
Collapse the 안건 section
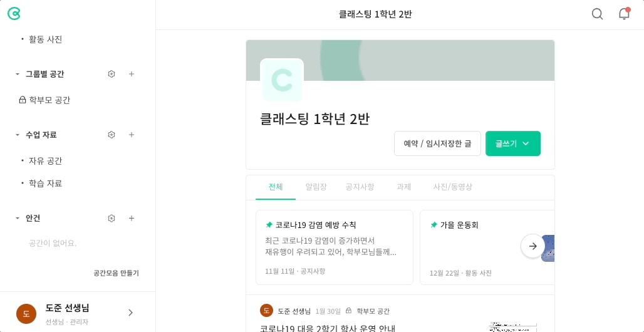pyautogui.click(x=18, y=218)
